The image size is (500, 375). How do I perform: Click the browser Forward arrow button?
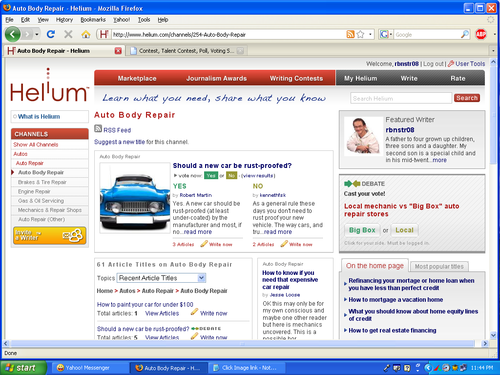[27, 34]
